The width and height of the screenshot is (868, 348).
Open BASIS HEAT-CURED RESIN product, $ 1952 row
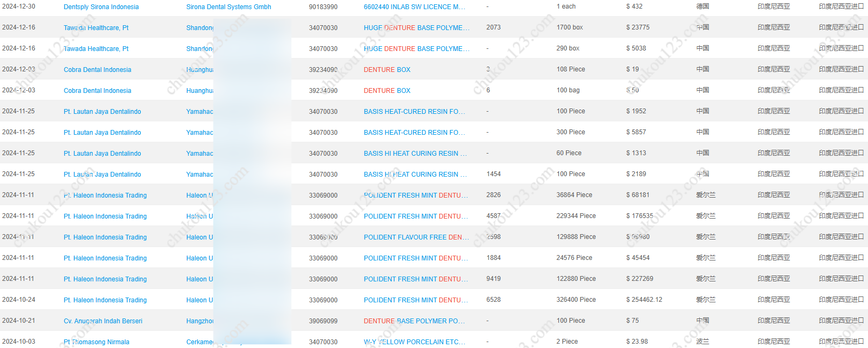coord(414,112)
